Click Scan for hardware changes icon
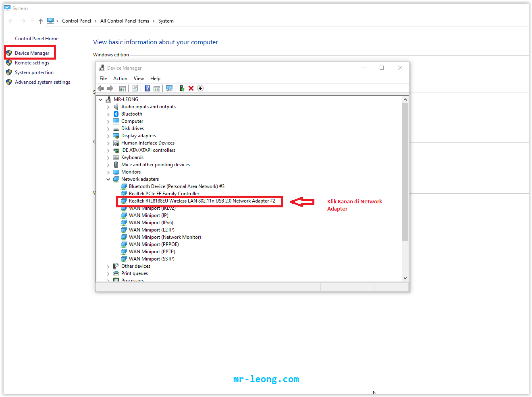 click(169, 88)
